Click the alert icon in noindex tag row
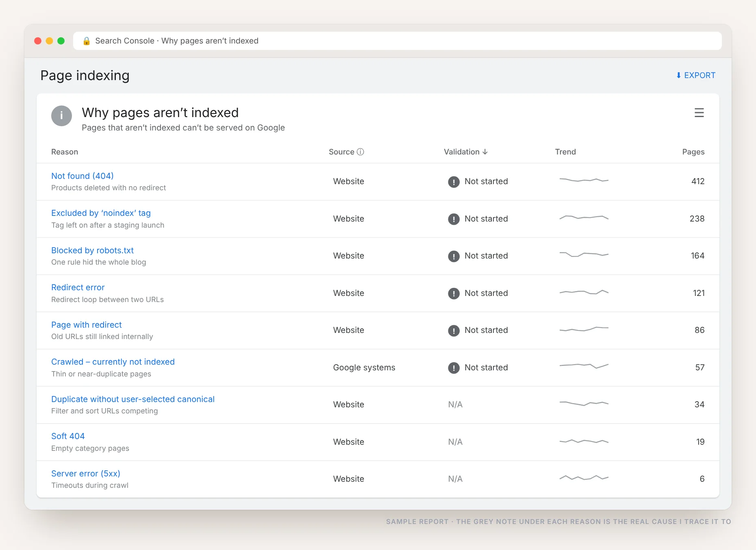756x550 pixels. click(x=454, y=219)
